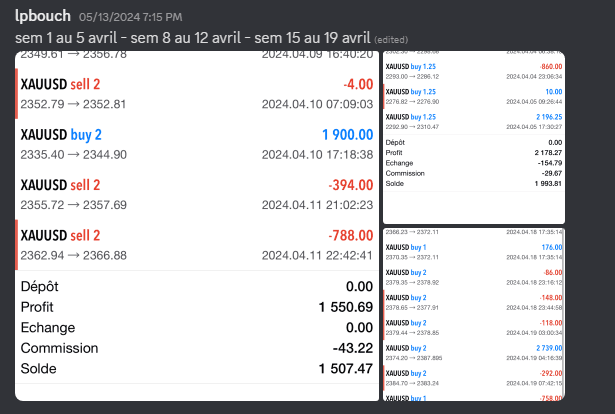Image resolution: width=615 pixels, height=414 pixels.
Task: Click the -118.00 loss value
Action: (x=551, y=323)
